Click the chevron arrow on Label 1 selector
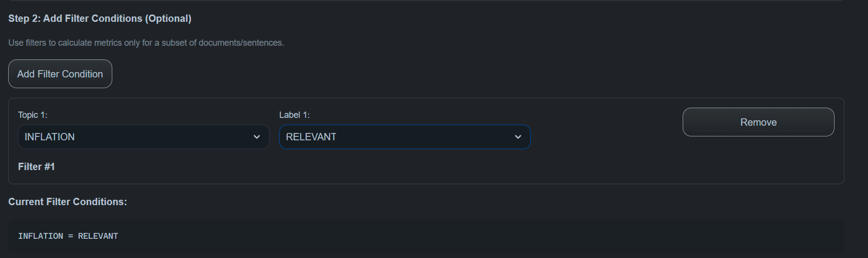The height and width of the screenshot is (258, 868). (518, 137)
